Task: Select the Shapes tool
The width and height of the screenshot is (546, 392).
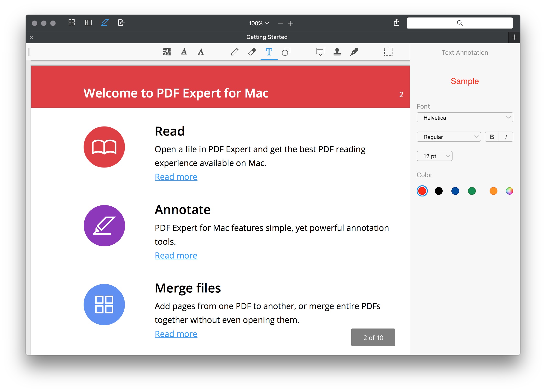Action: click(x=286, y=52)
